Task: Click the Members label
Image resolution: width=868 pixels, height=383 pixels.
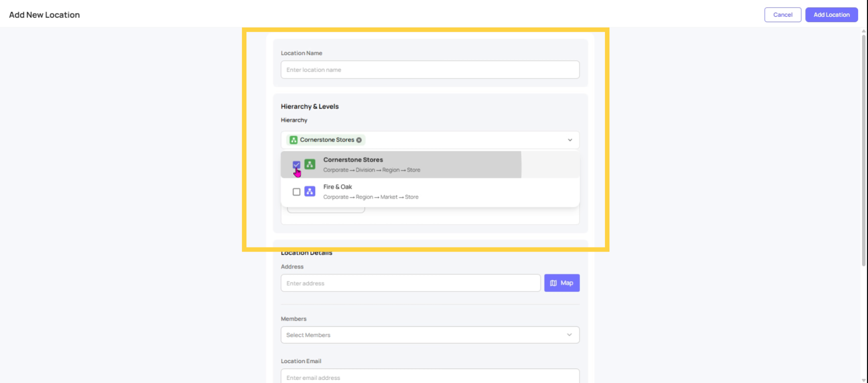Action: click(293, 319)
